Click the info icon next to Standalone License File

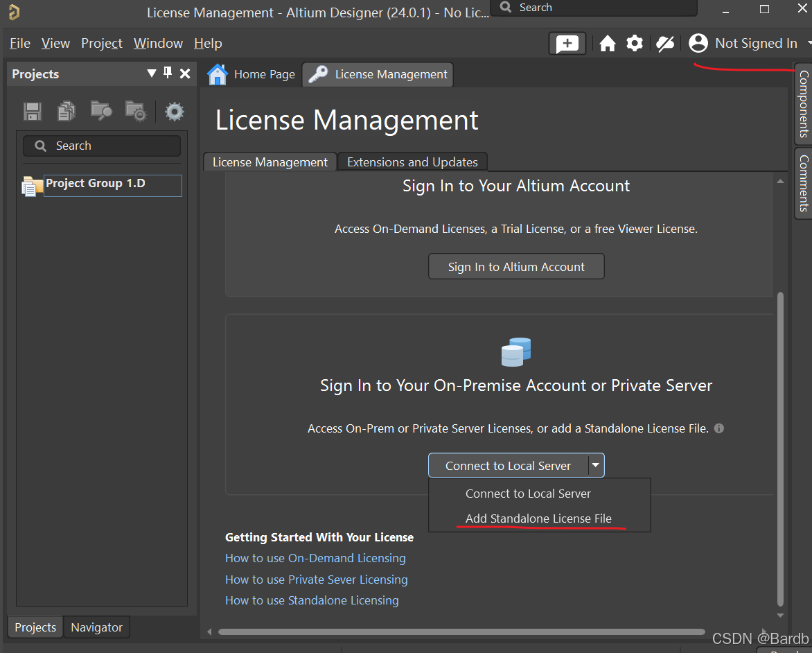pos(718,428)
